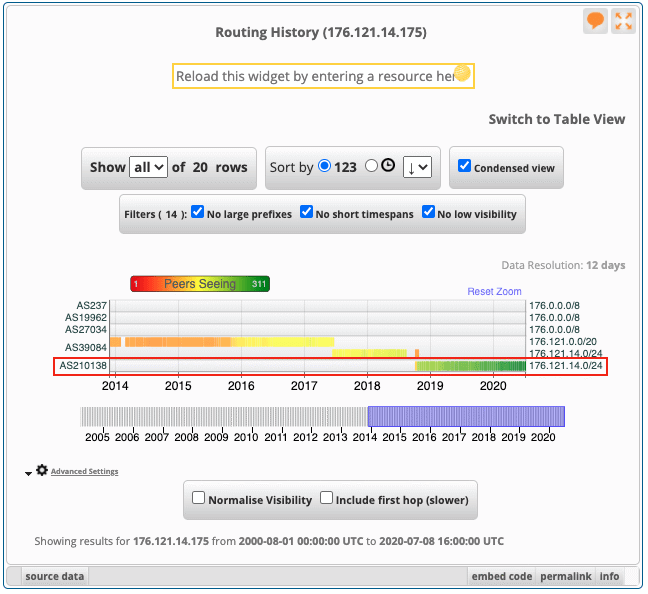The height and width of the screenshot is (594, 648).
Task: Click the clock icon for time sorting
Action: (388, 165)
